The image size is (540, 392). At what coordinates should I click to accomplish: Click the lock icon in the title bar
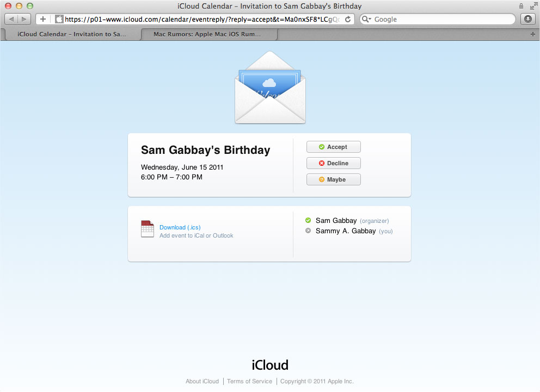521,6
